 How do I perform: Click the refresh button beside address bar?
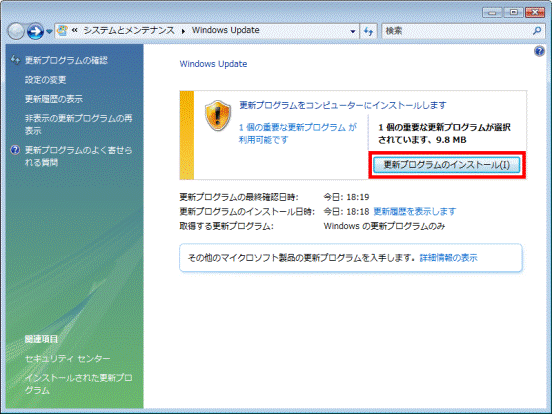point(369,31)
